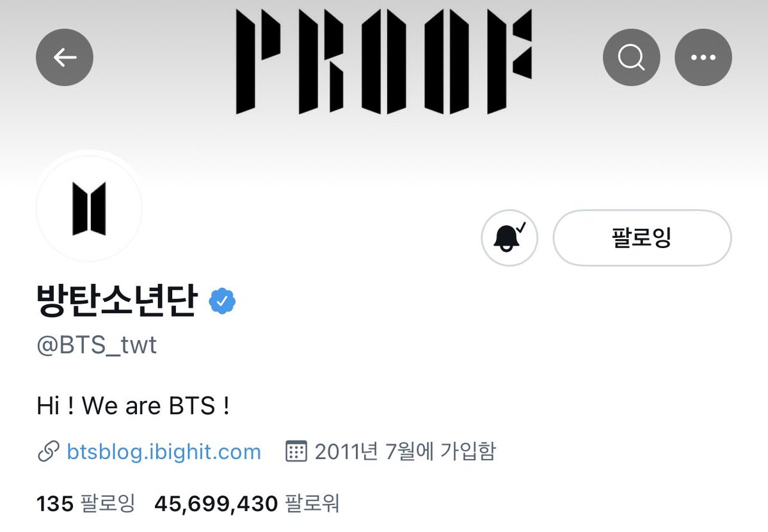This screenshot has width=768, height=532.
Task: Tap the checkmark on the bell icon
Action: point(521,227)
